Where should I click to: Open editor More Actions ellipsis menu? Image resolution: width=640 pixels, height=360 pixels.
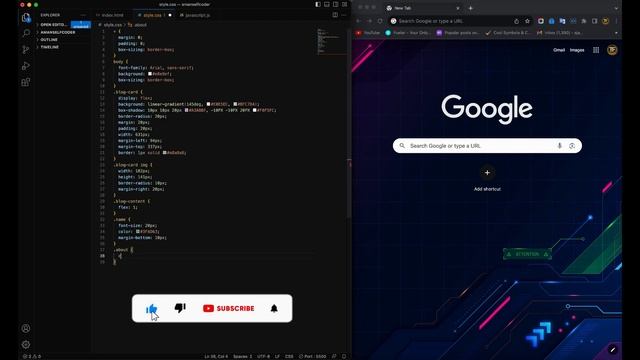click(x=344, y=15)
